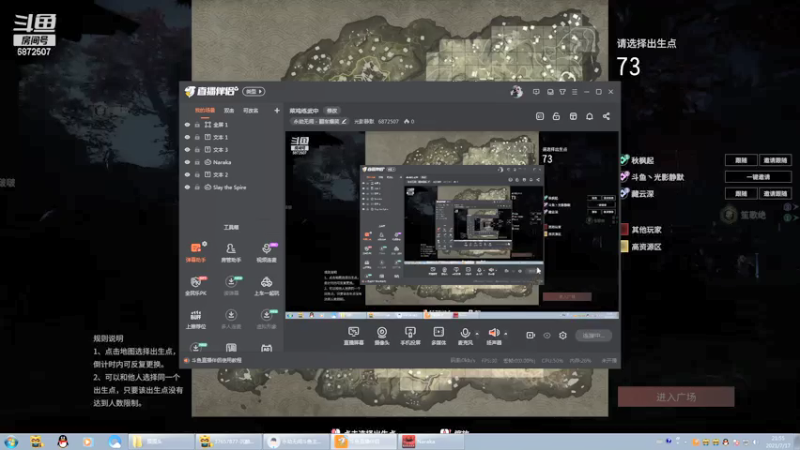Click 跟随 button beside 秋枫起
Viewport: 800px width, 450px height.
pyautogui.click(x=741, y=160)
